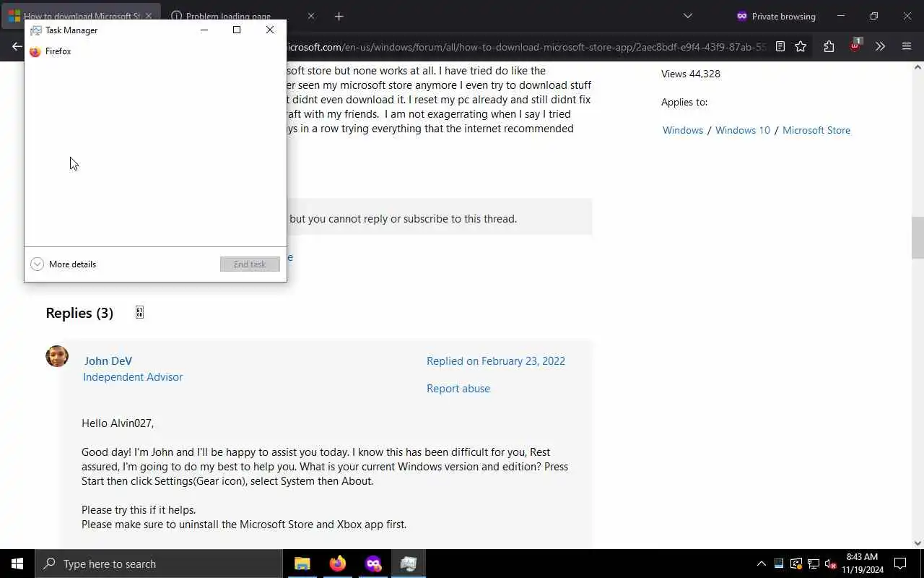The height and width of the screenshot is (578, 924).
Task: Switch to the Microsoft Store forum tab
Action: coord(81,16)
